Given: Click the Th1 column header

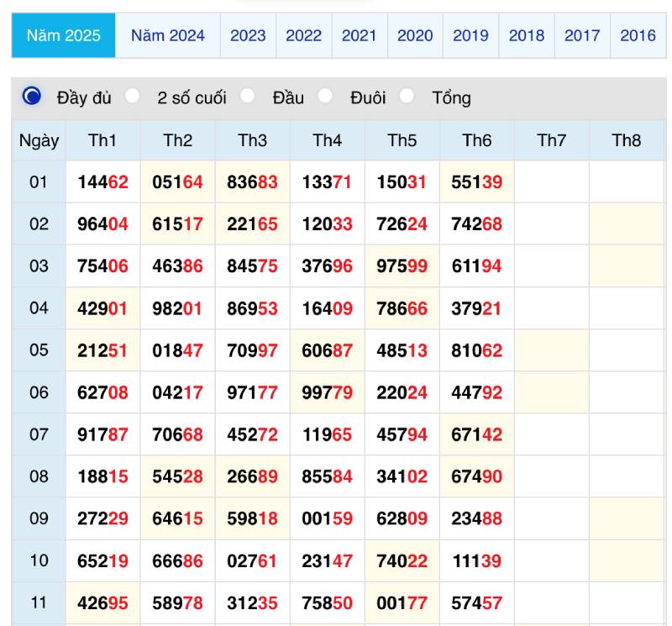Looking at the screenshot, I should [x=102, y=140].
